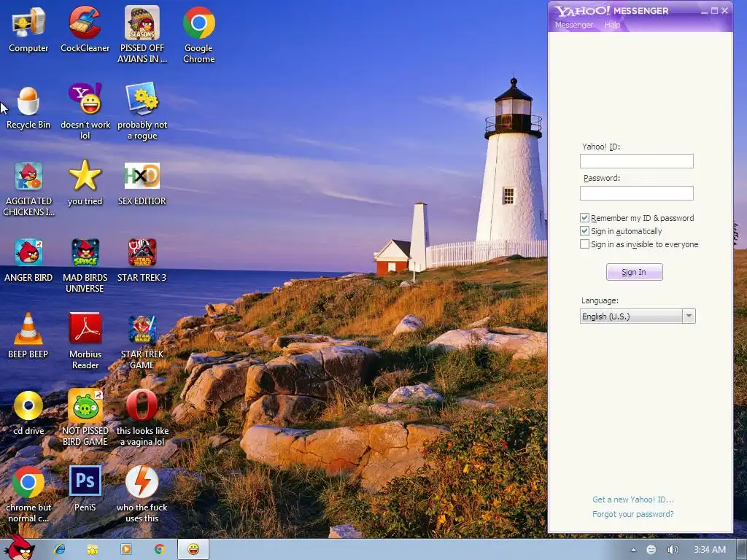This screenshot has width=747, height=560.
Task: Open the STAR TREK GAME shortcut
Action: pos(142,342)
